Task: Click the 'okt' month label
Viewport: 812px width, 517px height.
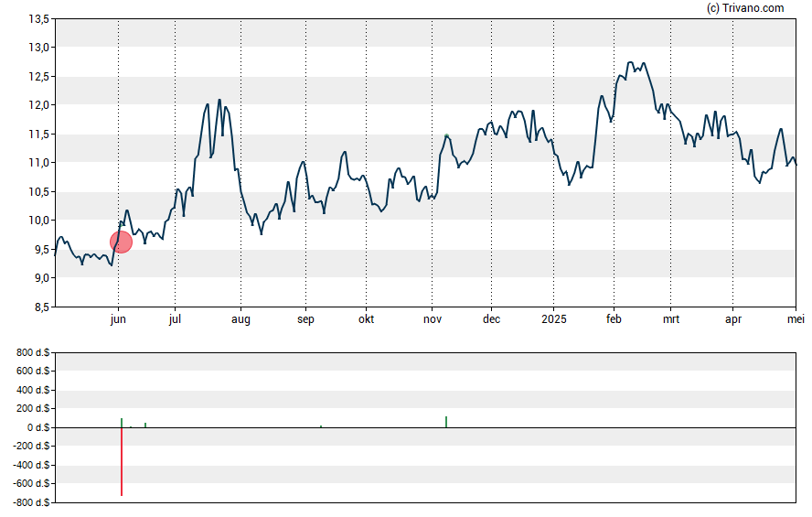Action: pyautogui.click(x=366, y=319)
